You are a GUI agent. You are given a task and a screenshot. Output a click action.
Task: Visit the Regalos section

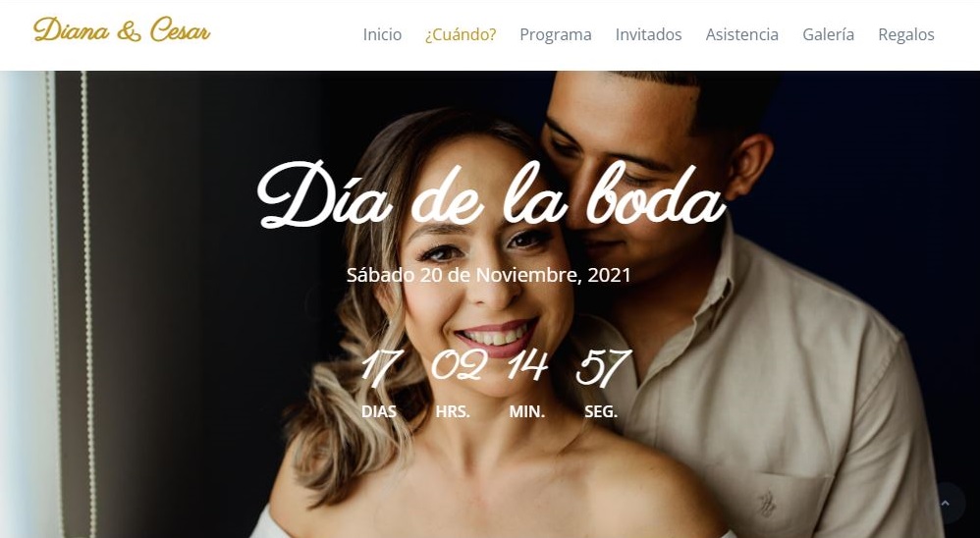906,34
